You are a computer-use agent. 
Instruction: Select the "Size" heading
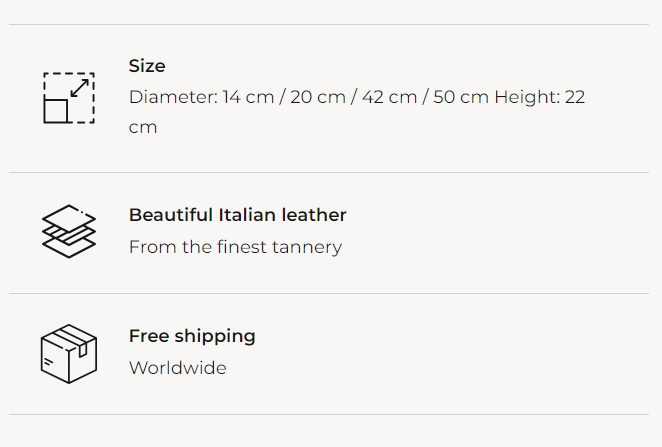coord(147,66)
